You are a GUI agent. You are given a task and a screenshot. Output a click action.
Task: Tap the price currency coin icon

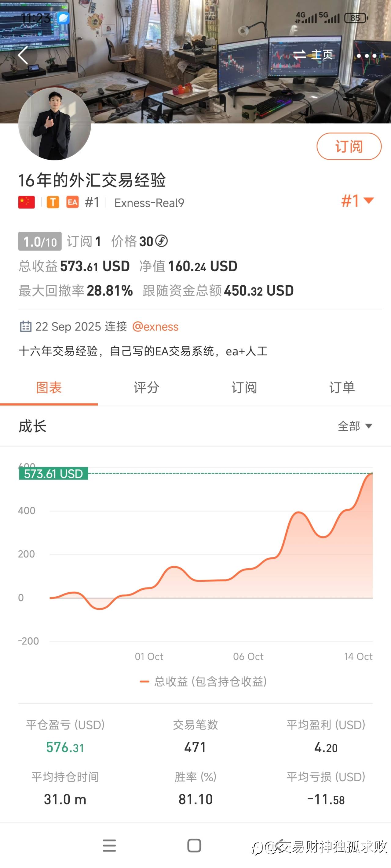click(x=162, y=241)
